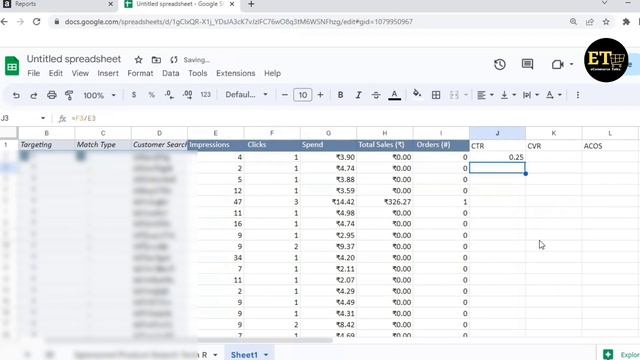Image resolution: width=640 pixels, height=360 pixels.
Task: Open the borders menu
Action: (x=436, y=95)
